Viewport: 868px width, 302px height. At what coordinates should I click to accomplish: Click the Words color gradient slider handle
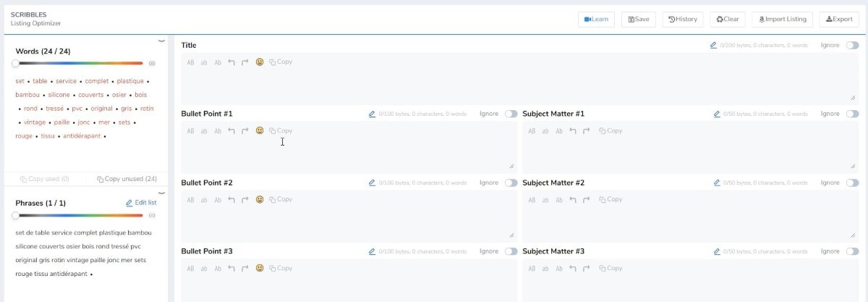pyautogui.click(x=15, y=64)
